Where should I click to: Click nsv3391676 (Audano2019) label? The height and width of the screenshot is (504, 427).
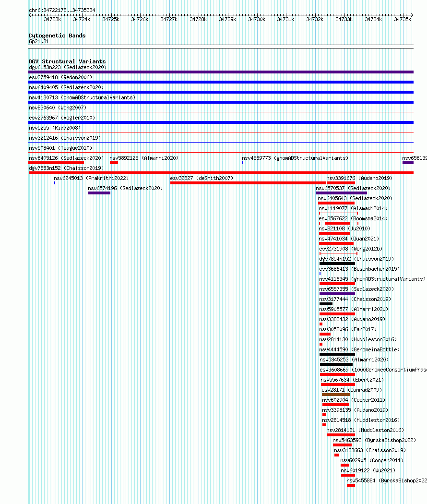359,178
